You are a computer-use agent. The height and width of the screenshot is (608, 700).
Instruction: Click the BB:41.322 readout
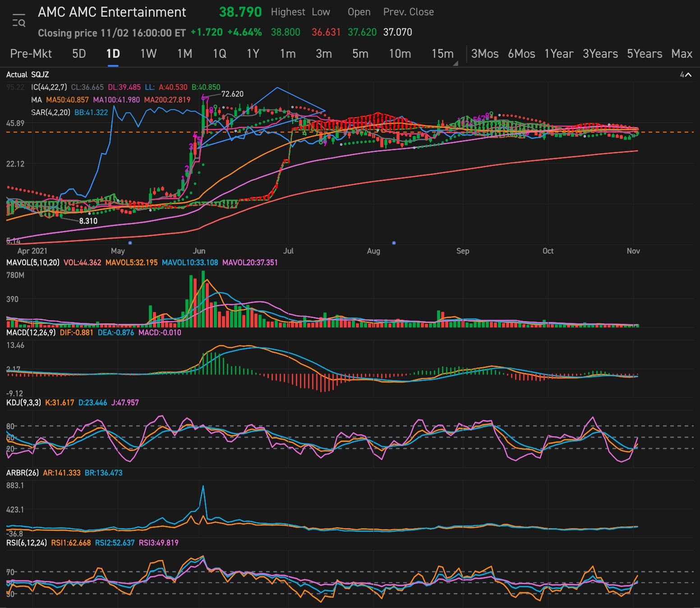coord(91,112)
